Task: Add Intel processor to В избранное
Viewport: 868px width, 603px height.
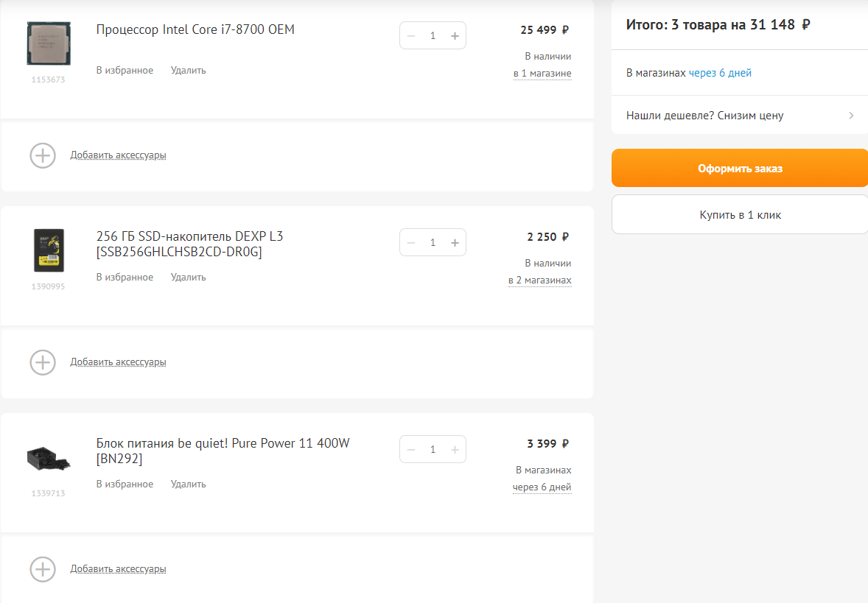Action: point(125,71)
